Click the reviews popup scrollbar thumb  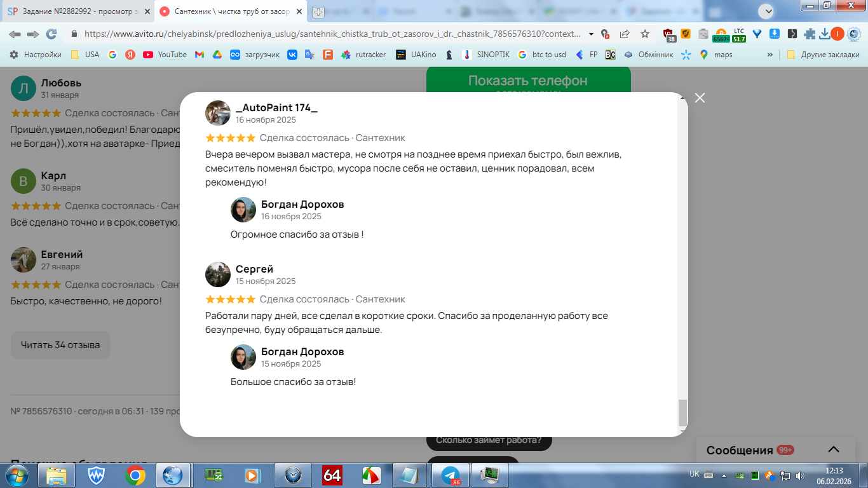682,413
